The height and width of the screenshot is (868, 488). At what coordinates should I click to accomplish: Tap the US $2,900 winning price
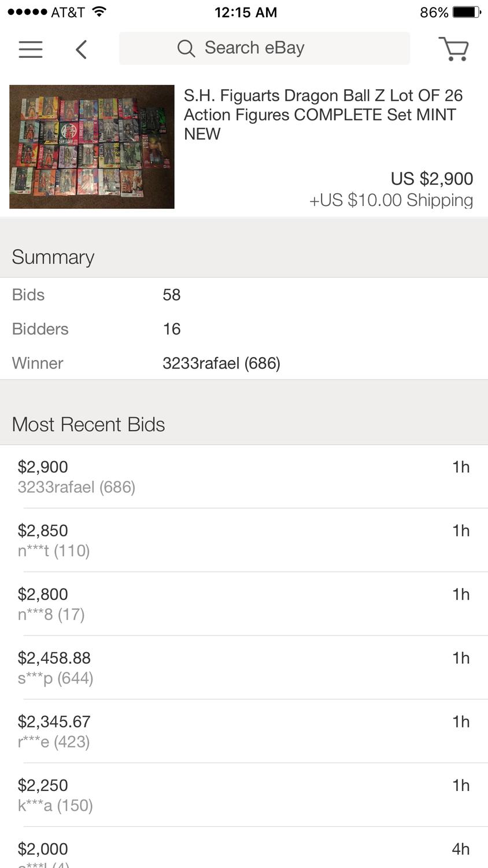click(x=431, y=179)
